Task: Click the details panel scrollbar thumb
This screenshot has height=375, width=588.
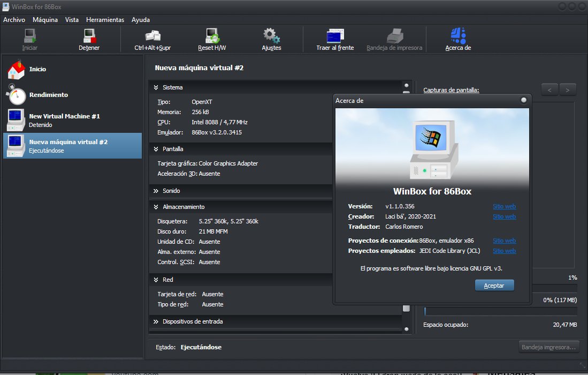Action: point(406,308)
